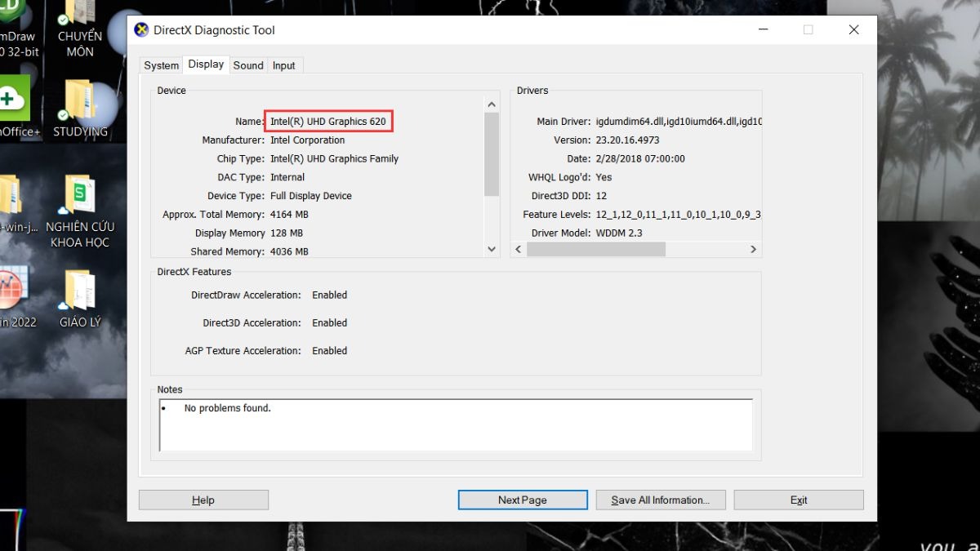Click Direct3D DDI value 12

point(601,196)
